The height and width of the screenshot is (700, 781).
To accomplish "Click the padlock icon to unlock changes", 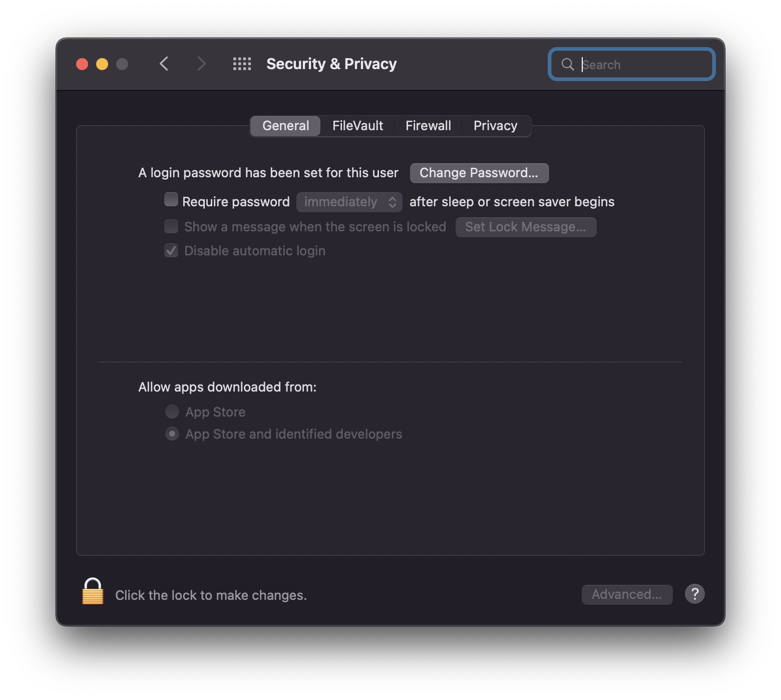I will [x=93, y=592].
